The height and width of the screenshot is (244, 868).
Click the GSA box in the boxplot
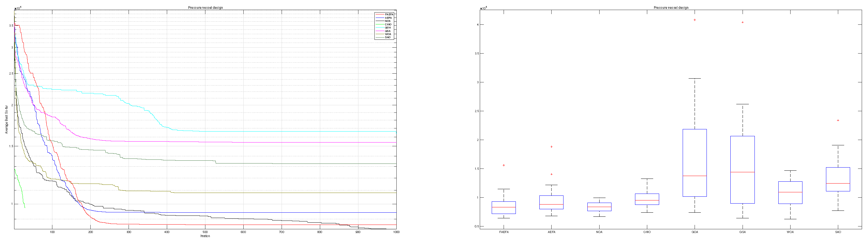click(x=742, y=170)
